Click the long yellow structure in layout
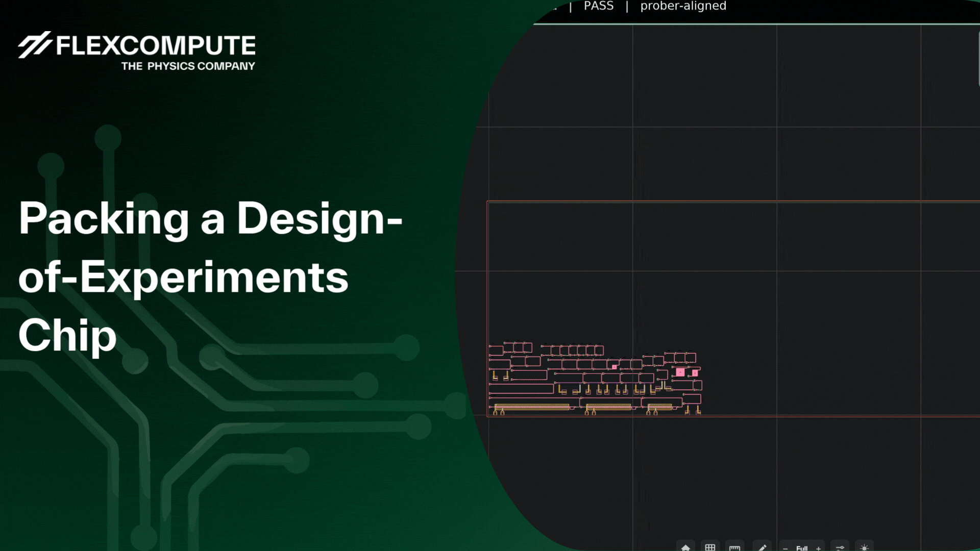 (532, 407)
